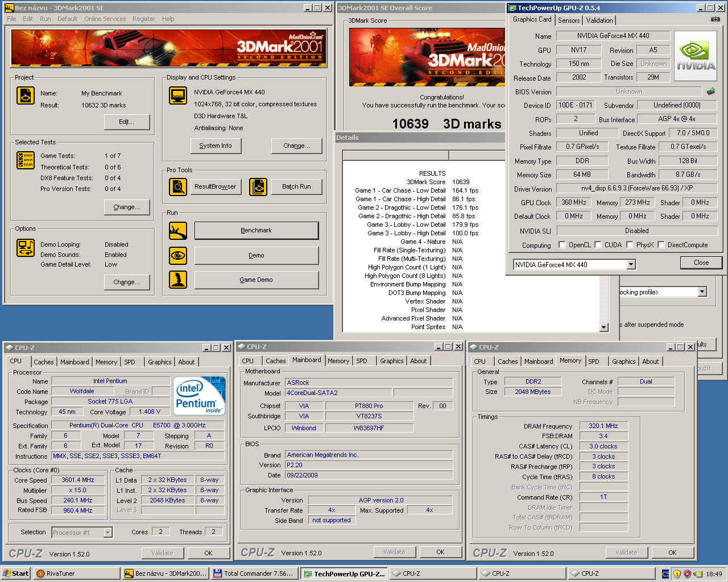Click the Game 3 - Lobby - Low Detail result row
The image size is (728, 582).
coord(423,225)
